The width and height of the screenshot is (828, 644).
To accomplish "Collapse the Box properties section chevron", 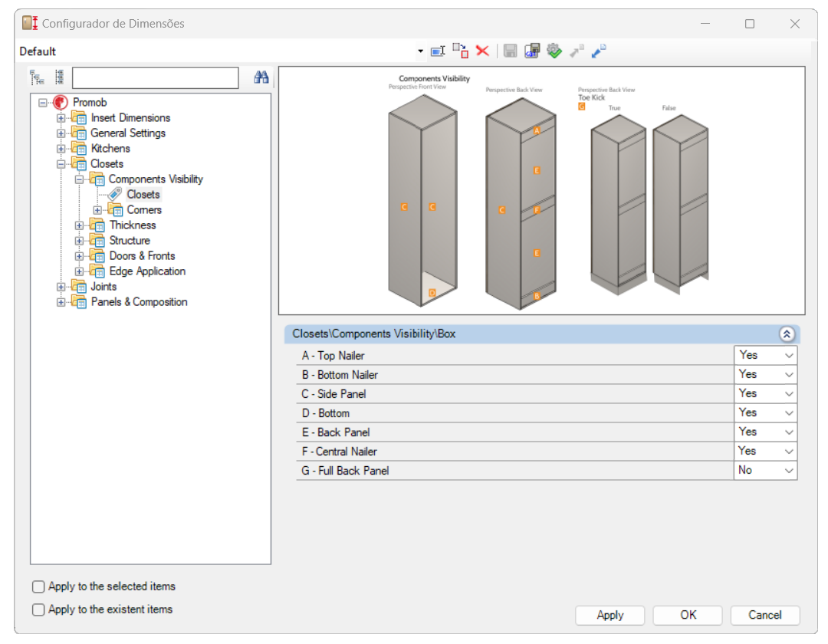I will point(786,334).
